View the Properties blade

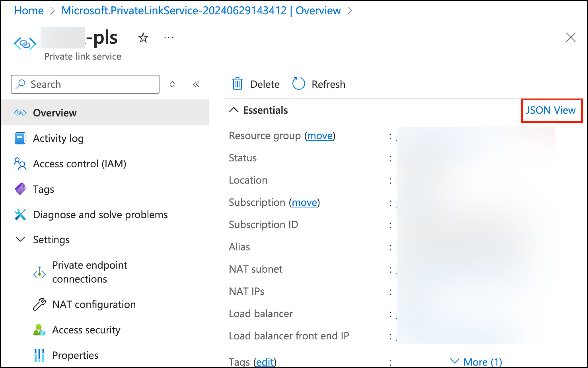pos(75,355)
